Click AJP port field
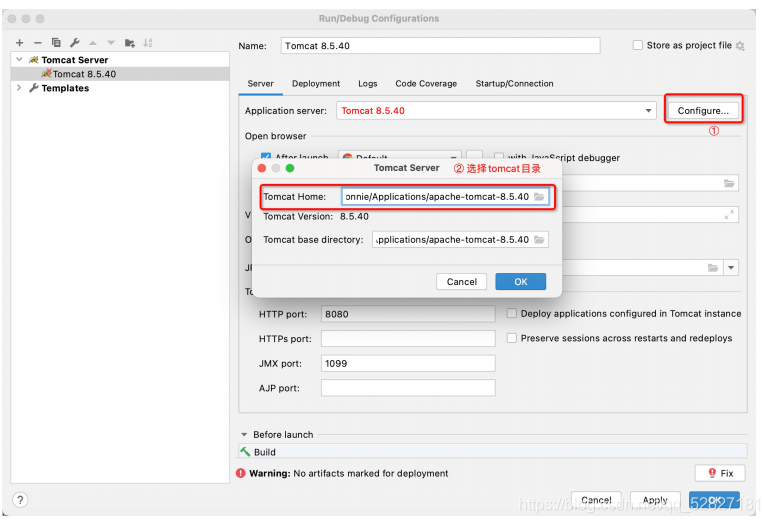Viewport: 770px width, 523px height. (x=408, y=388)
